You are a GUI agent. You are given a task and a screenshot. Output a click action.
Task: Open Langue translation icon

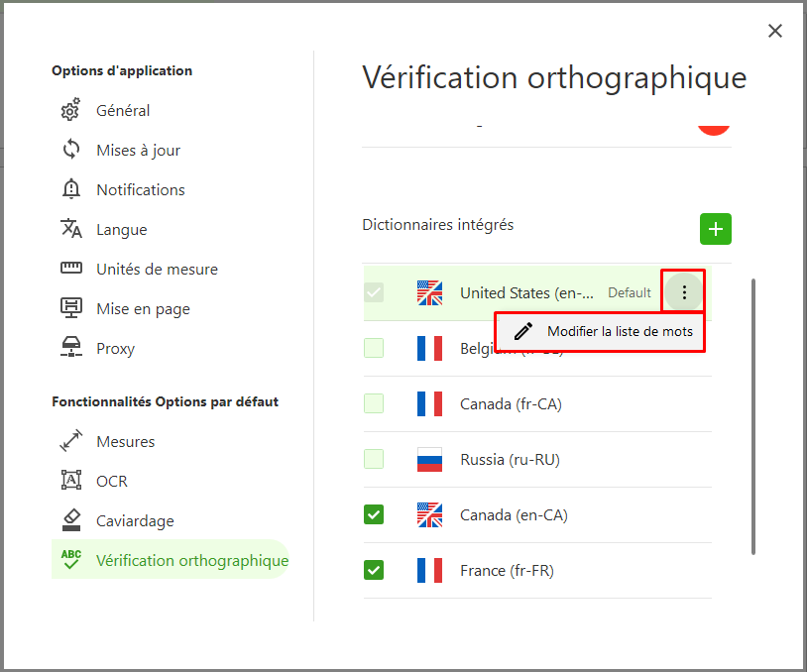pos(71,229)
